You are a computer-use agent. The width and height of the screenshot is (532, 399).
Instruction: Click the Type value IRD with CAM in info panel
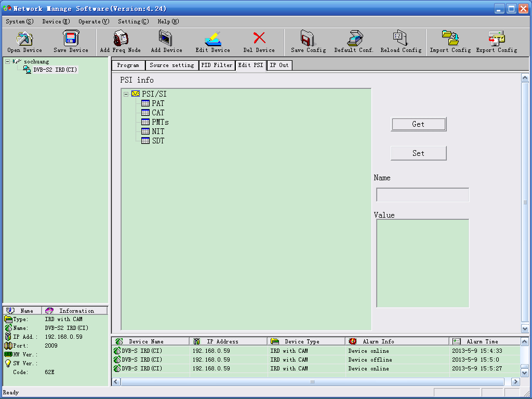64,320
